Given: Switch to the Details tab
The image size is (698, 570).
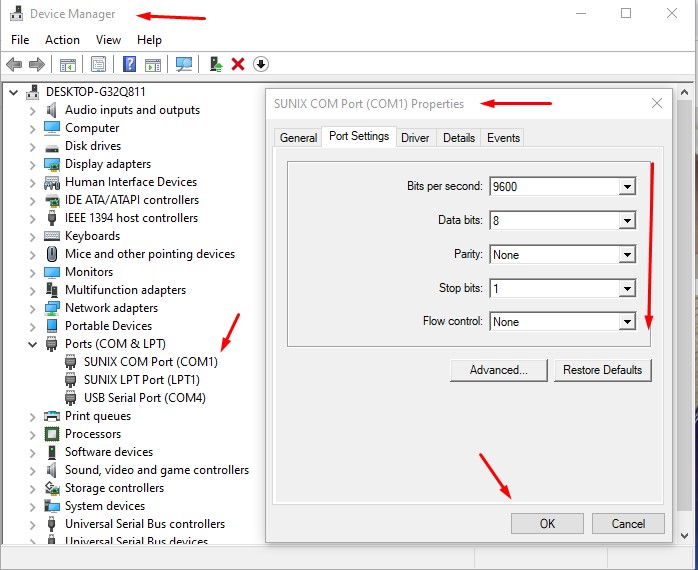Looking at the screenshot, I should (x=459, y=138).
